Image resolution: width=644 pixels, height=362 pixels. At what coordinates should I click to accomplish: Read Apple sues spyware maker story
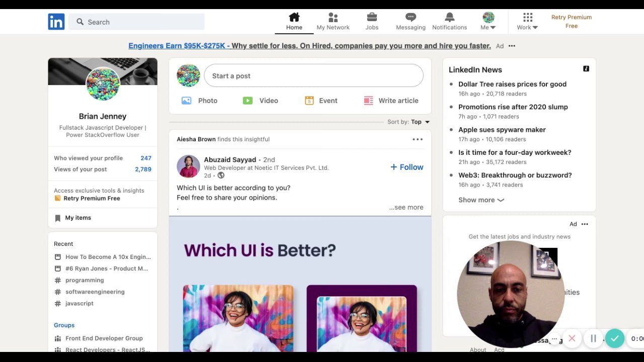click(502, 130)
